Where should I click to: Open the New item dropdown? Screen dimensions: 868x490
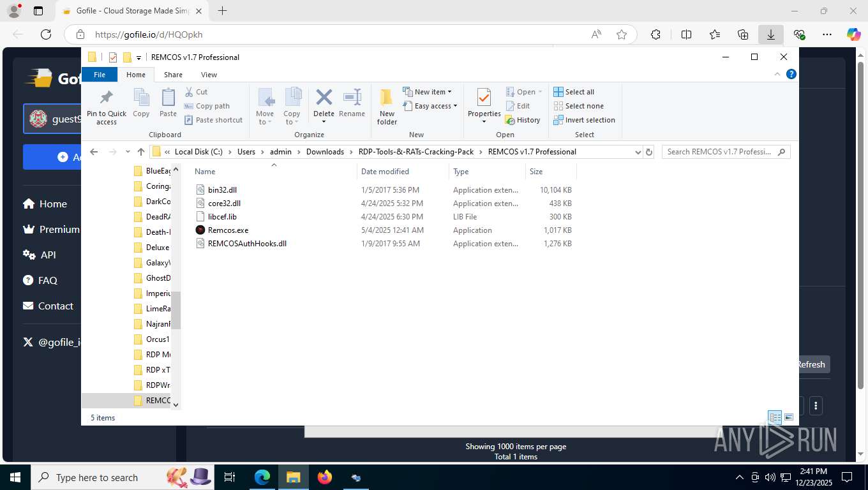click(427, 92)
